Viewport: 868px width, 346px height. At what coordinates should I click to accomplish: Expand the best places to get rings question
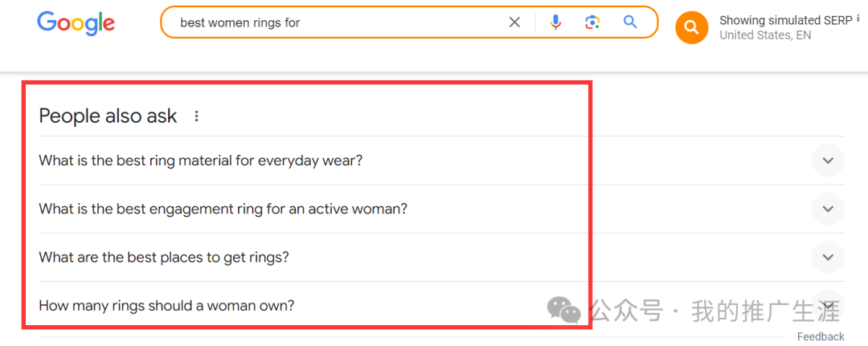828,258
